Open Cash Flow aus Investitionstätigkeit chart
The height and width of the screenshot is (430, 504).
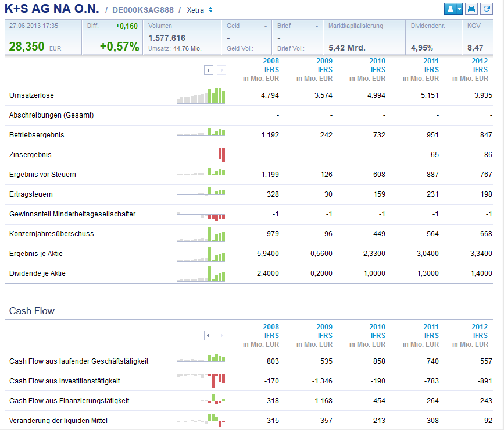tap(201, 381)
